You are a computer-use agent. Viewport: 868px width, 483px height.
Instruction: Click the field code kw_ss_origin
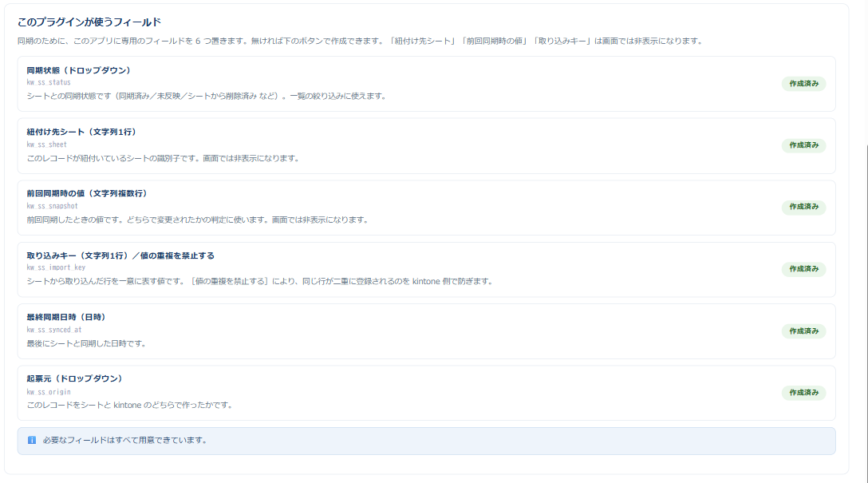click(49, 392)
